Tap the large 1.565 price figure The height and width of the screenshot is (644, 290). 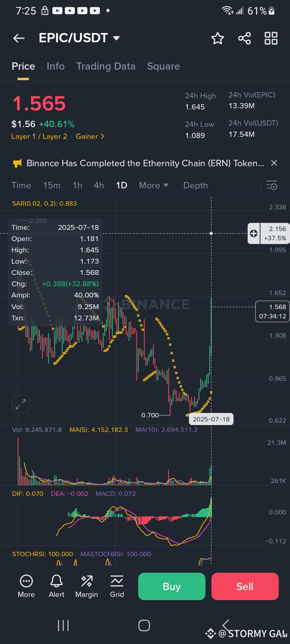39,104
